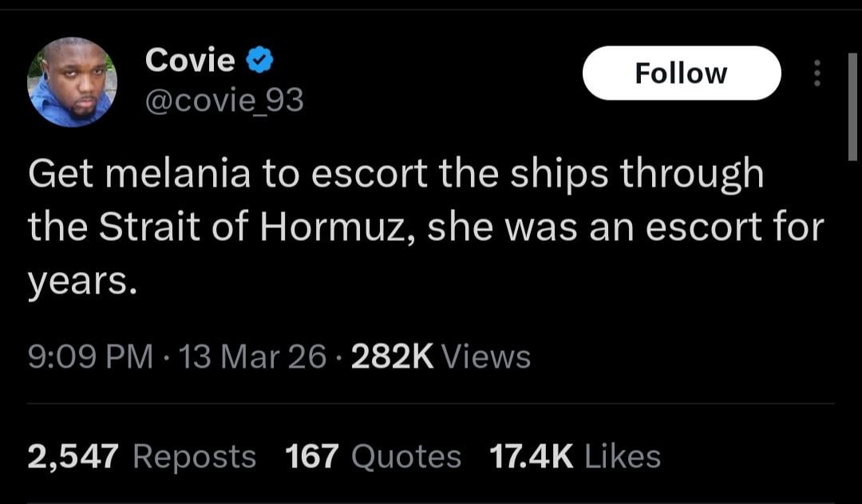The width and height of the screenshot is (862, 504).
Task: See who gave the 17.4K Likes
Action: pos(575,457)
